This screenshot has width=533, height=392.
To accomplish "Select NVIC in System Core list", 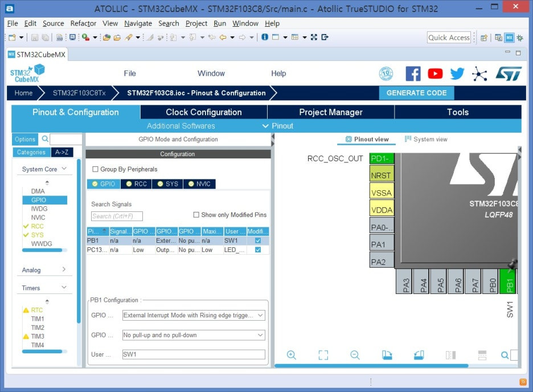I will (x=38, y=217).
